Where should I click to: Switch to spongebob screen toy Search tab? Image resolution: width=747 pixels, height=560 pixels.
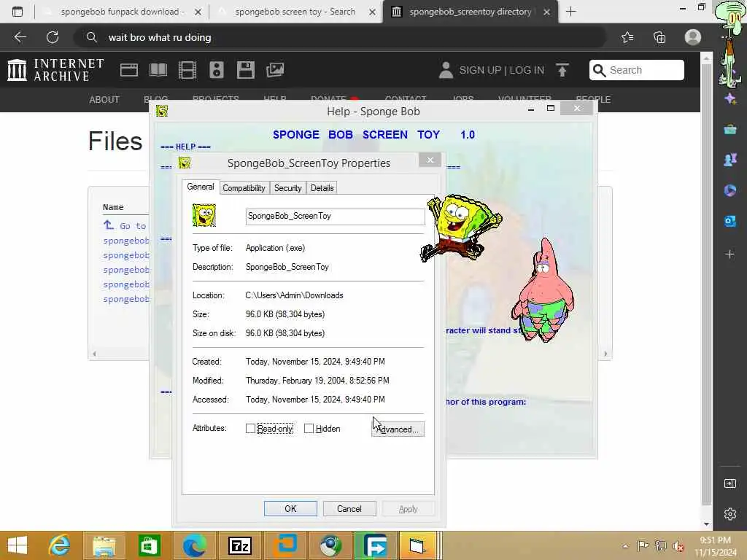(x=295, y=12)
